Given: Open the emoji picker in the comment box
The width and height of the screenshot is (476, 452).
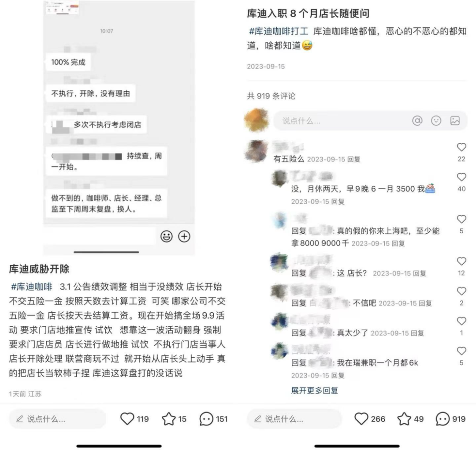Looking at the screenshot, I should tap(436, 120).
